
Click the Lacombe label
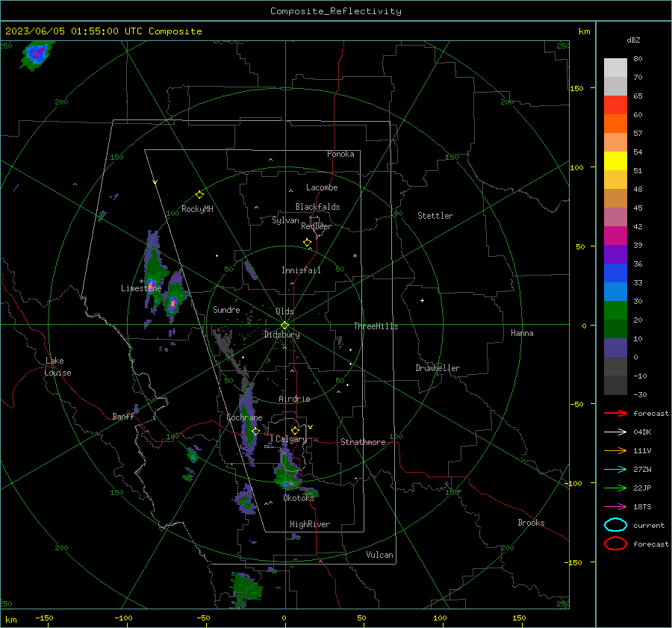322,187
